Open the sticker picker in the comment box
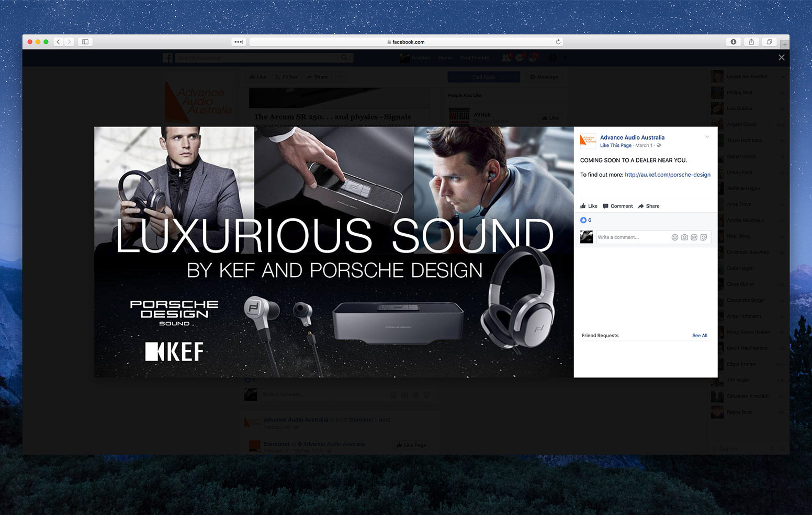This screenshot has width=812, height=515. coord(704,237)
